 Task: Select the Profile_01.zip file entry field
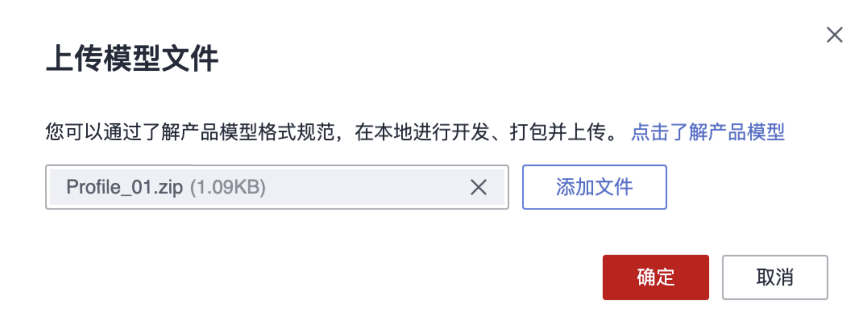277,187
